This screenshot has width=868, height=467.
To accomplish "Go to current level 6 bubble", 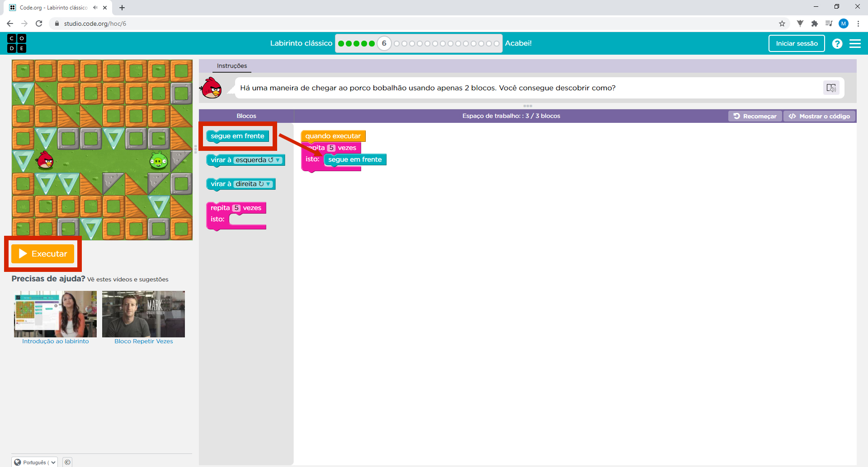I will coord(384,43).
